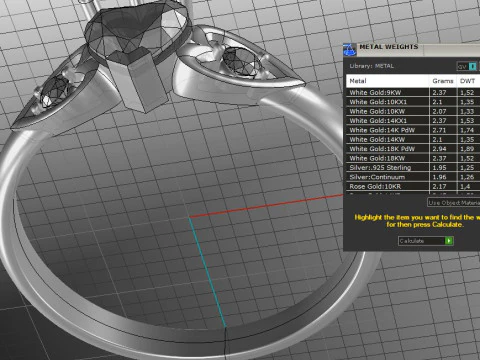The width and height of the screenshot is (480, 360).
Task: Click the 2.71 grams cell
Action: [443, 130]
